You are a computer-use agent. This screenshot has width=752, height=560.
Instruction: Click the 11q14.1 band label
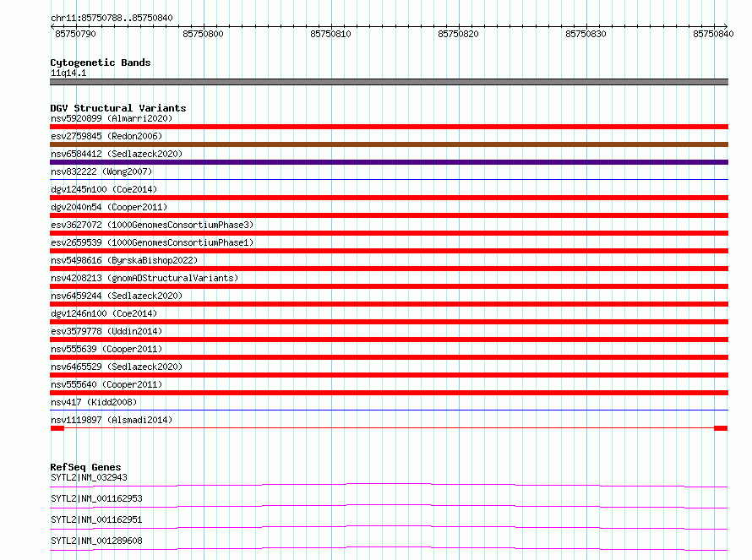68,73
